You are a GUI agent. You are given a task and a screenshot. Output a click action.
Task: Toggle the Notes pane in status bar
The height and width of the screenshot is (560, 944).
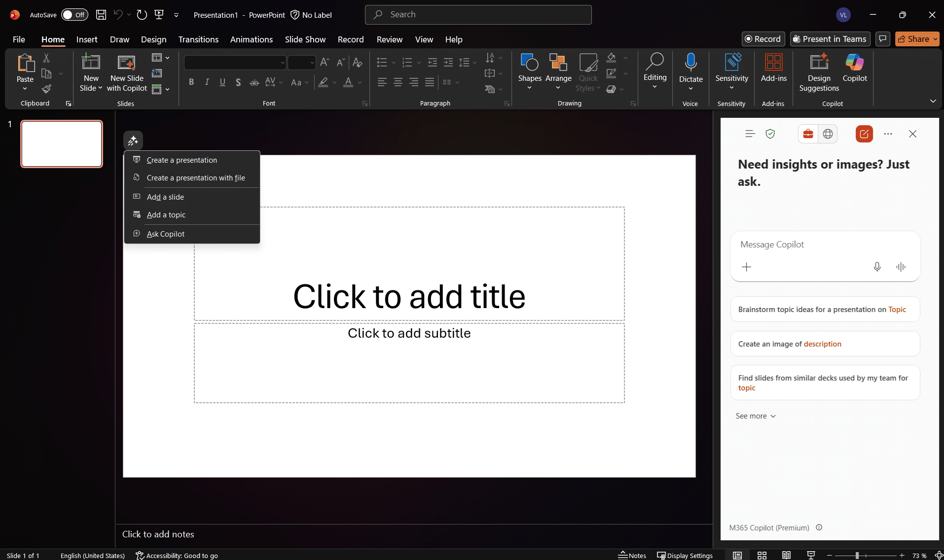coord(632,555)
